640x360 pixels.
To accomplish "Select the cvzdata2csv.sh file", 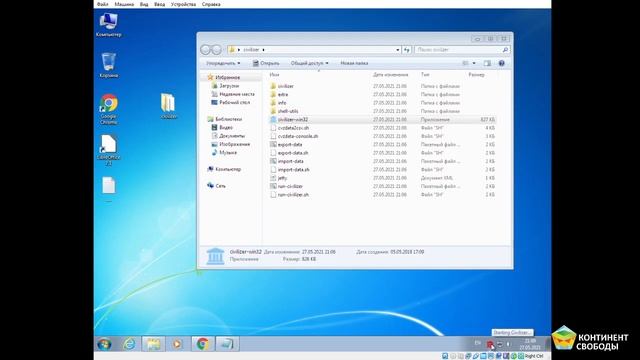I will point(293,128).
